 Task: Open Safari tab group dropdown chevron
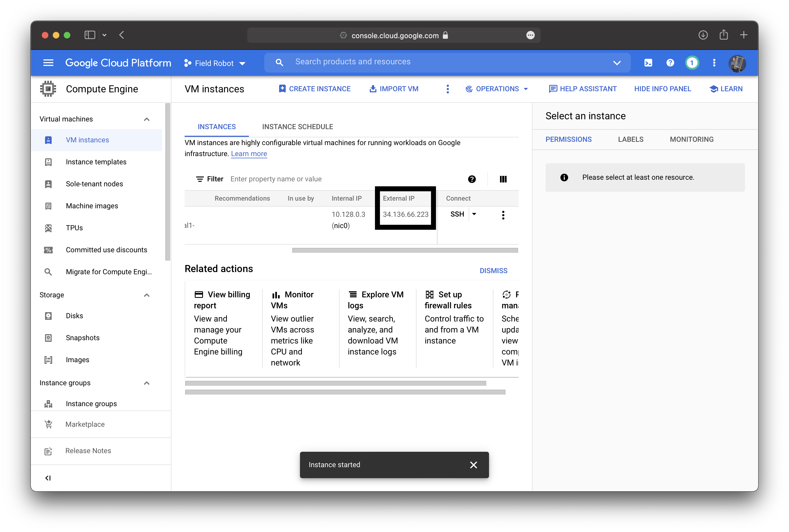[x=104, y=35]
